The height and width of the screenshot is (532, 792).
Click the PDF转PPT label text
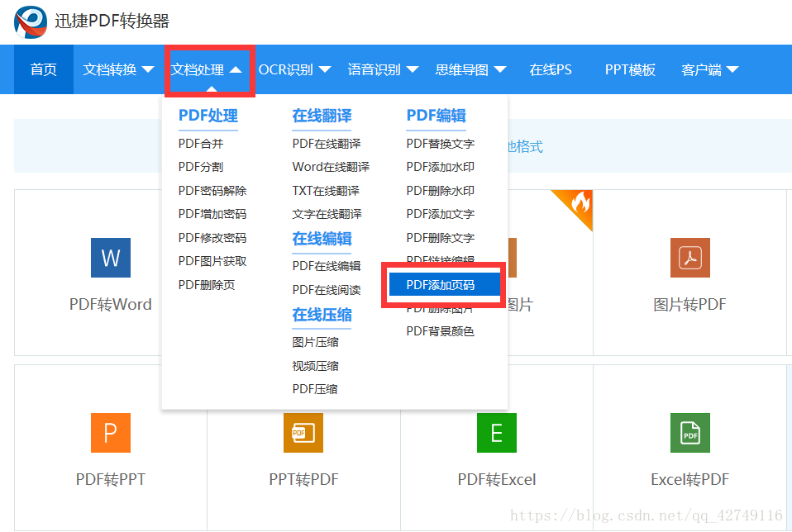tap(111, 479)
